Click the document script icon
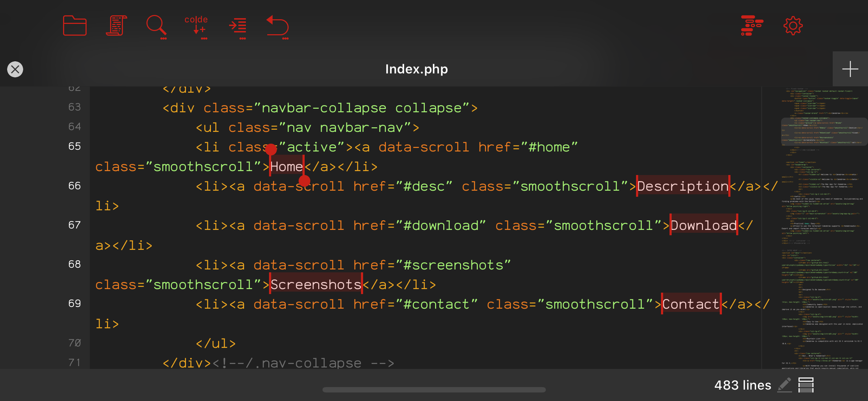The image size is (868, 401). [x=117, y=26]
